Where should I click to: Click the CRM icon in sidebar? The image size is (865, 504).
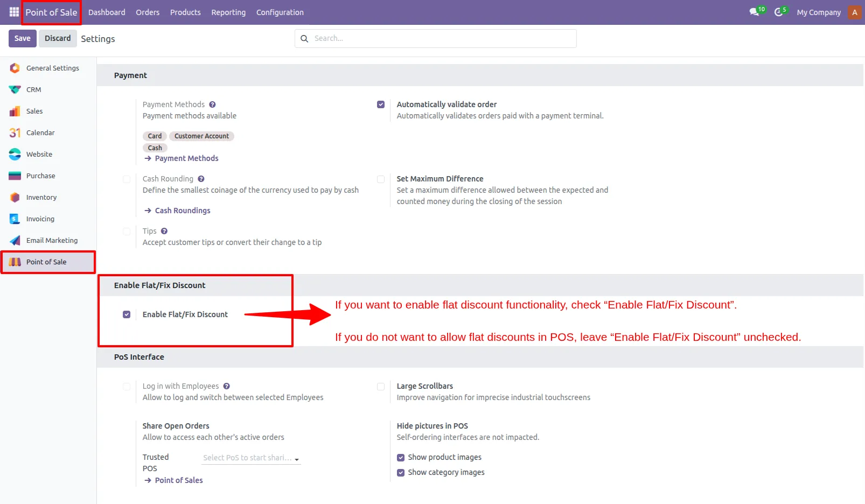[15, 90]
